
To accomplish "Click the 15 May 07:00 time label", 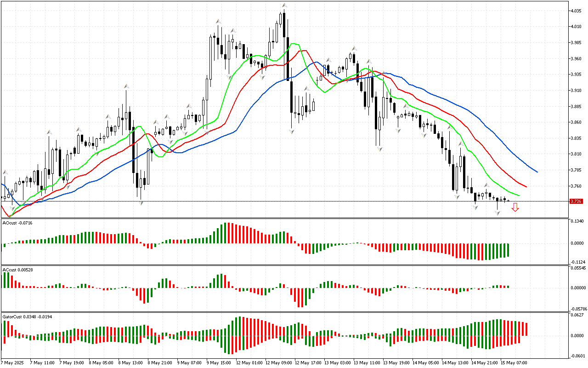I will pyautogui.click(x=514, y=363).
